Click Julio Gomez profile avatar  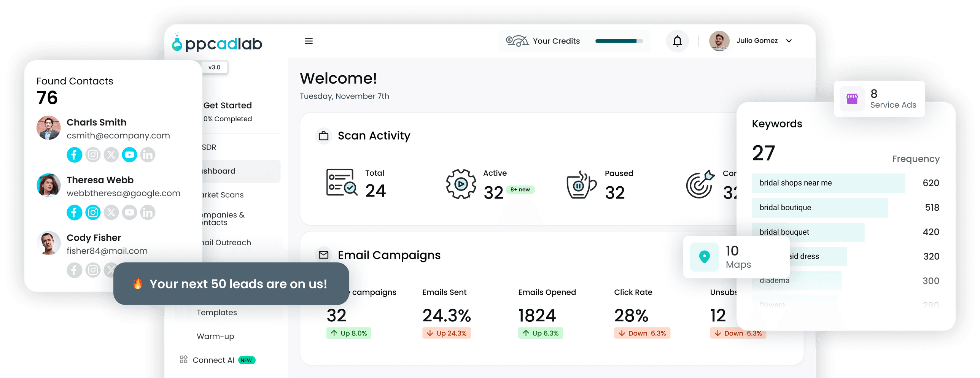(719, 41)
